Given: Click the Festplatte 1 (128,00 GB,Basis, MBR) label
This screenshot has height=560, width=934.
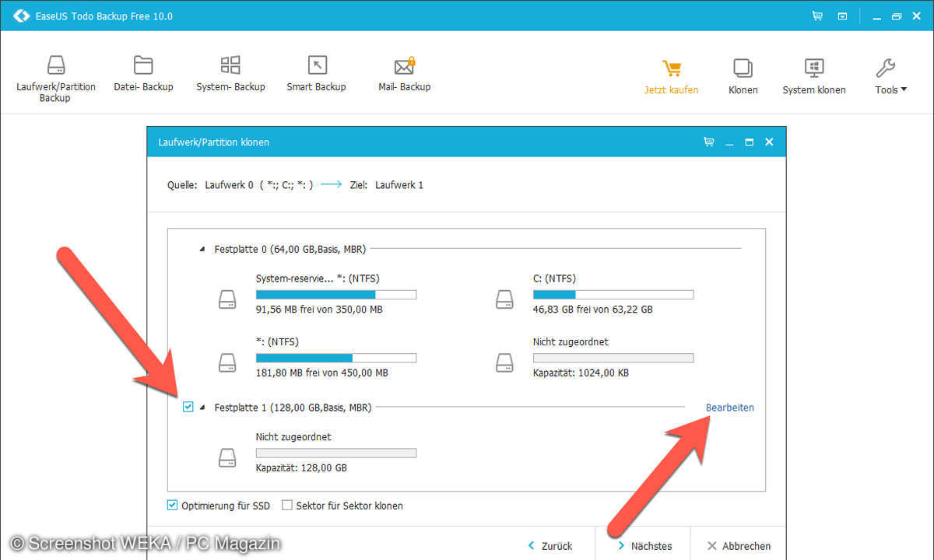Looking at the screenshot, I should 293,408.
